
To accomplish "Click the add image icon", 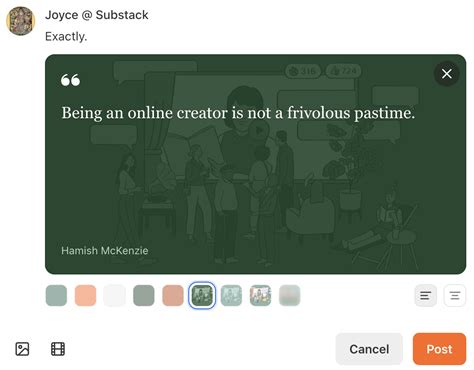I will [x=22, y=349].
